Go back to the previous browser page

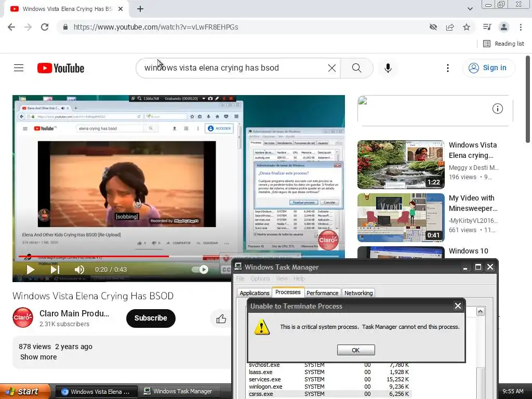[11, 27]
